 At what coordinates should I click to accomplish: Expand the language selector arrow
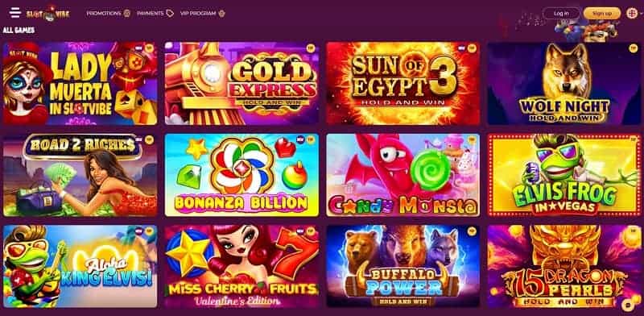(641, 13)
